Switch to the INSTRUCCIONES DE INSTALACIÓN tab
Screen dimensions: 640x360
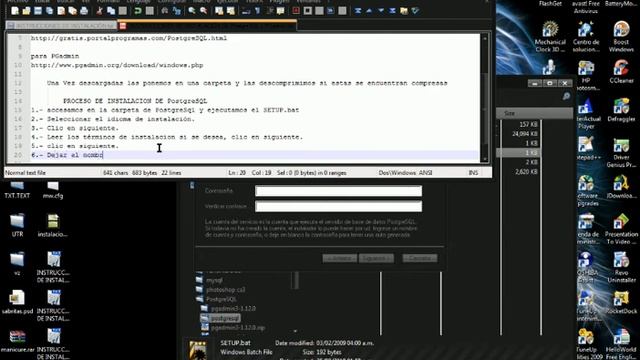[x=61, y=26]
